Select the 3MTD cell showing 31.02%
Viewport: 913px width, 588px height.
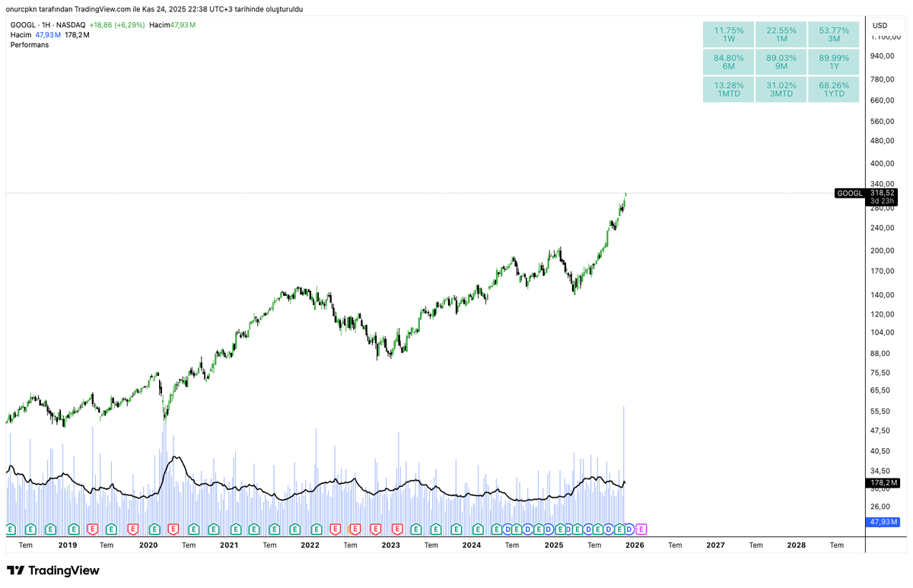point(781,90)
